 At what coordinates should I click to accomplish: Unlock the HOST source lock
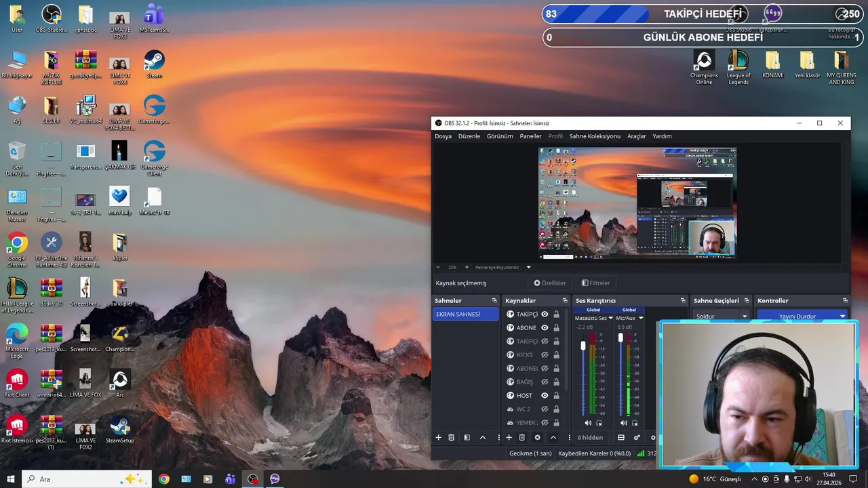[x=556, y=395]
